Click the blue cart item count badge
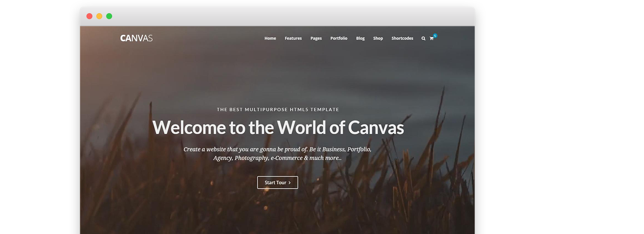The height and width of the screenshot is (234, 644). (435, 36)
